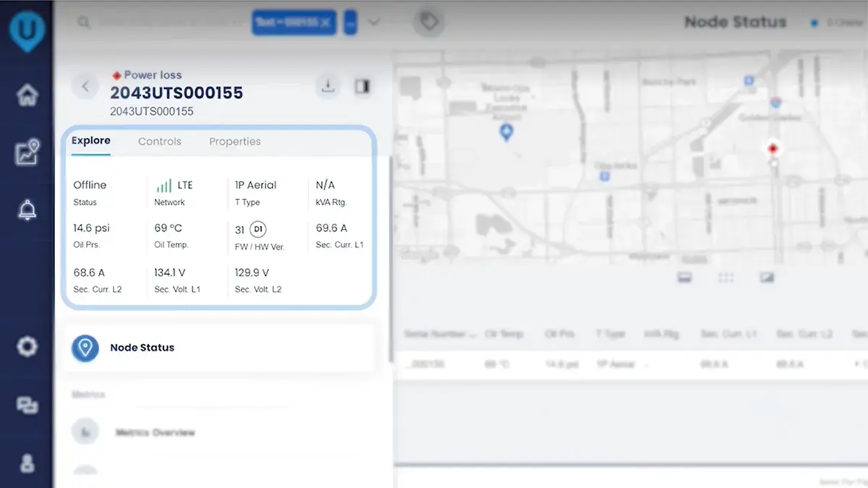Open notifications bell in sidebar
The width and height of the screenshot is (868, 488).
27,210
